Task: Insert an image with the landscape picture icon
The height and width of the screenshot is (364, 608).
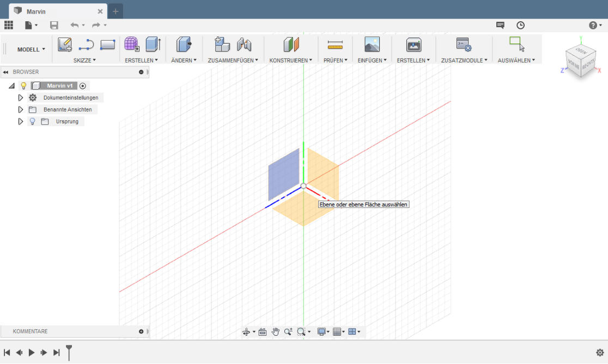Action: (x=372, y=45)
